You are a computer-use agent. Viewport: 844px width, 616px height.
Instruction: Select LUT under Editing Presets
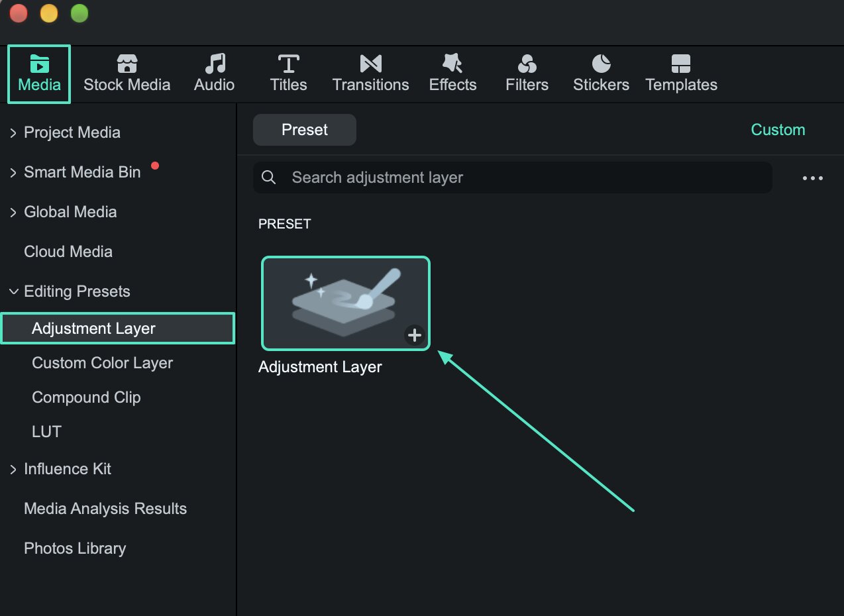[x=46, y=432]
